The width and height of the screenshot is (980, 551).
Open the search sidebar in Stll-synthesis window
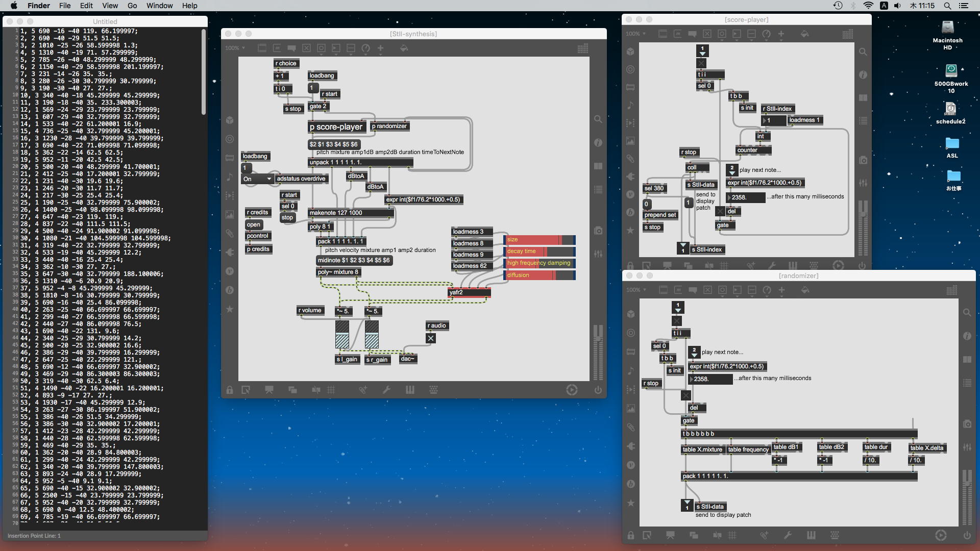[598, 119]
